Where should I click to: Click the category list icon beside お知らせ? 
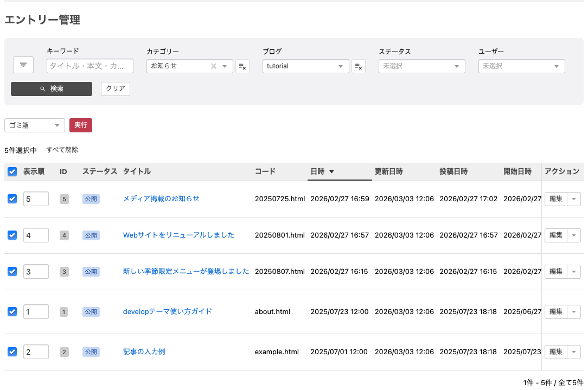(x=242, y=66)
